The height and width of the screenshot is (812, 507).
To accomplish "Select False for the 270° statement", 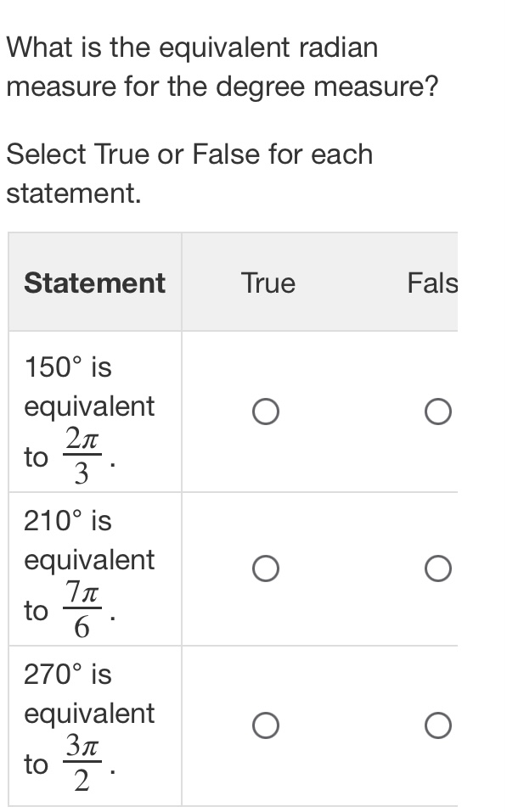I will point(440,724).
